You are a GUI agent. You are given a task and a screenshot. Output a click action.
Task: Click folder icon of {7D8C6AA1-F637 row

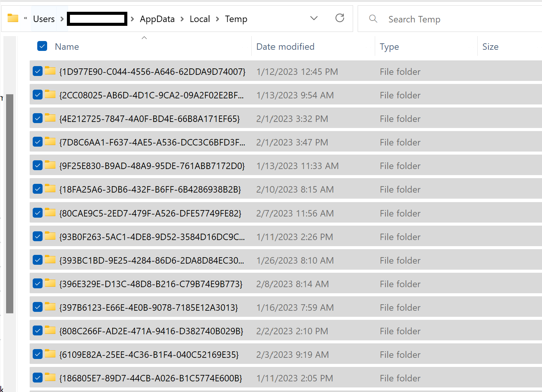(50, 141)
